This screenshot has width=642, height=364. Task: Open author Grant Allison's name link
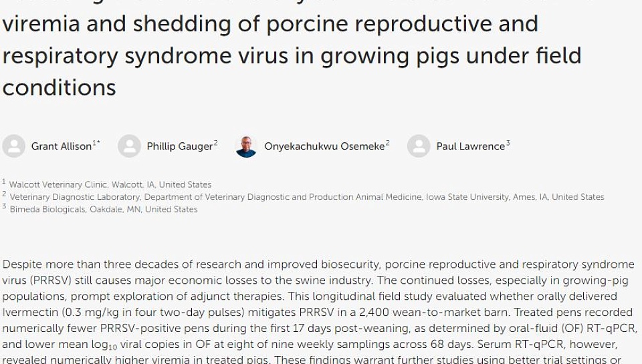pyautogui.click(x=62, y=146)
